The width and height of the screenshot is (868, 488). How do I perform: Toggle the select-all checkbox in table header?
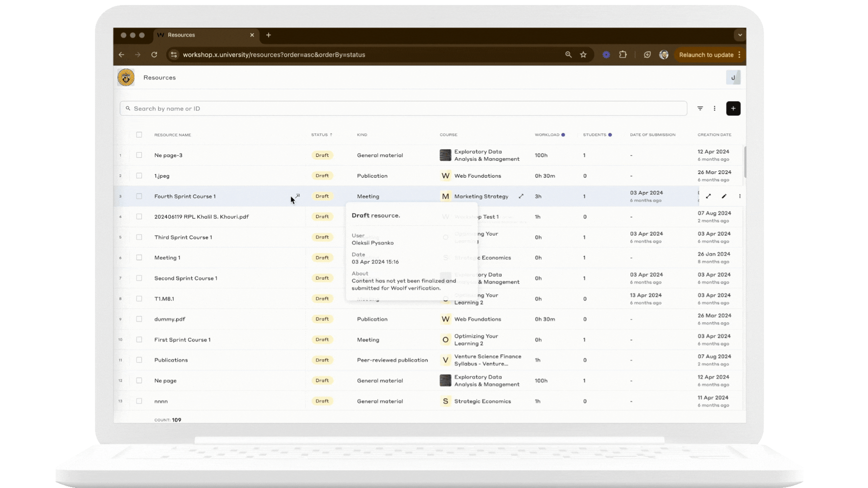tap(139, 135)
